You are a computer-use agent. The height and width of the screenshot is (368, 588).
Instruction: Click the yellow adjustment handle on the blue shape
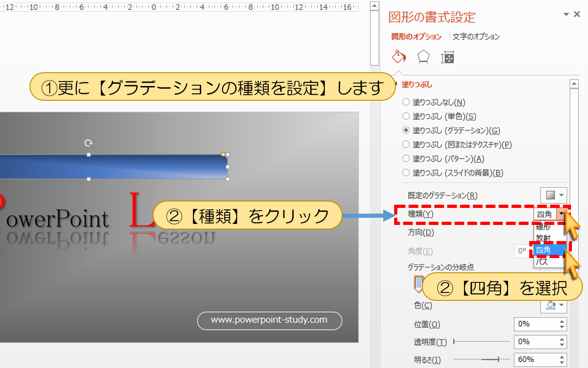[223, 155]
